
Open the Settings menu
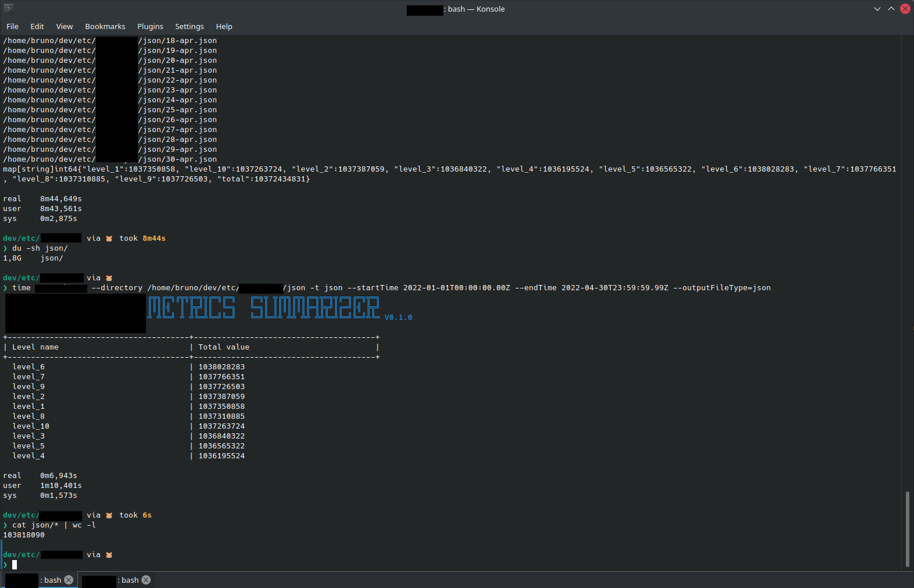(190, 27)
